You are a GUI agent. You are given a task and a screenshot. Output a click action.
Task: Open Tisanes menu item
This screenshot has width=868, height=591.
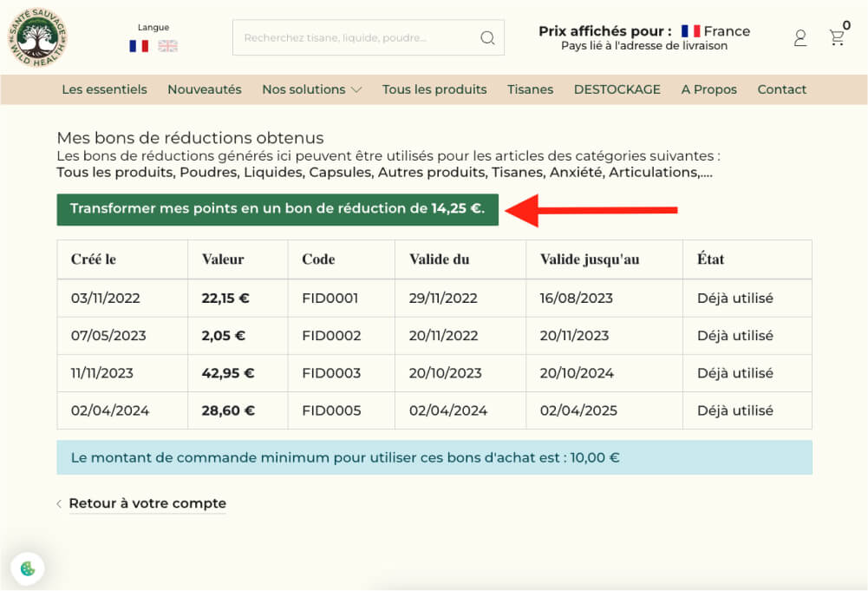pos(530,89)
